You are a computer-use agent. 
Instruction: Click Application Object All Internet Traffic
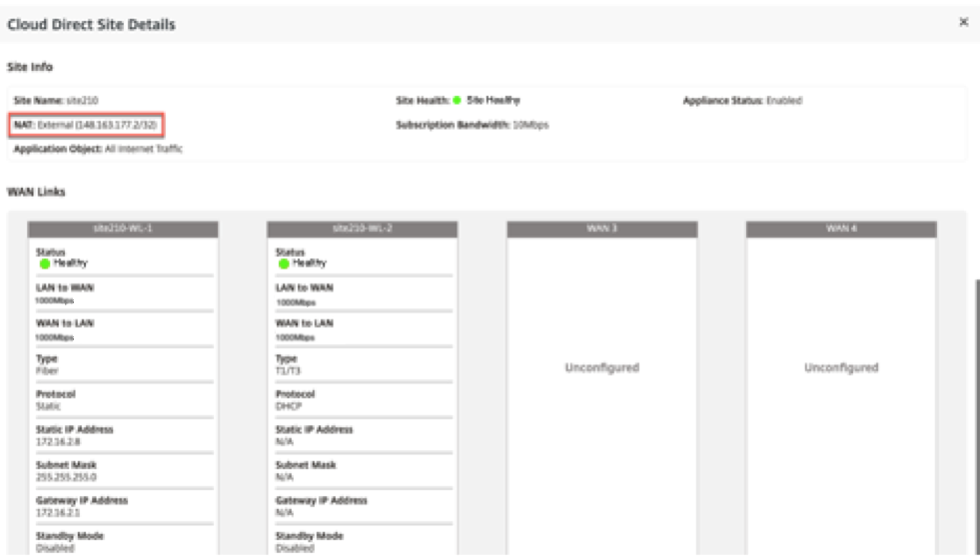98,149
